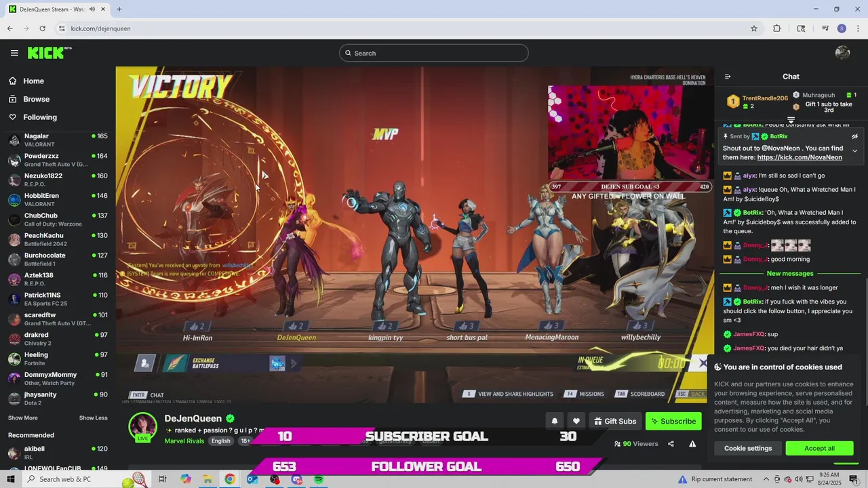The width and height of the screenshot is (868, 488).
Task: Open Gift Subs
Action: click(x=615, y=421)
